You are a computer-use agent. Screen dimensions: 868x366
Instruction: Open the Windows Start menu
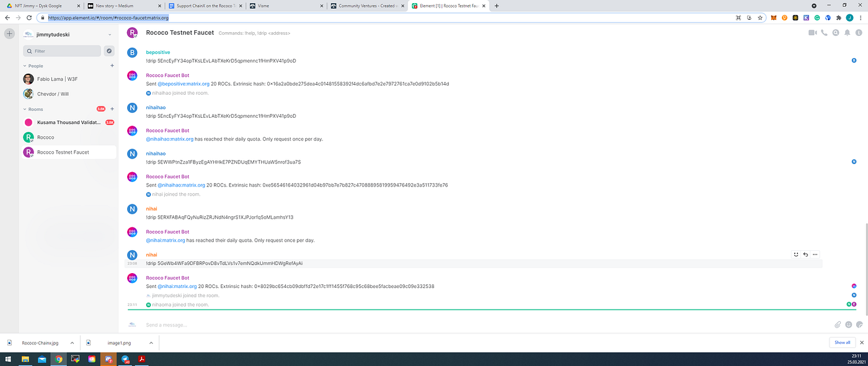8,359
